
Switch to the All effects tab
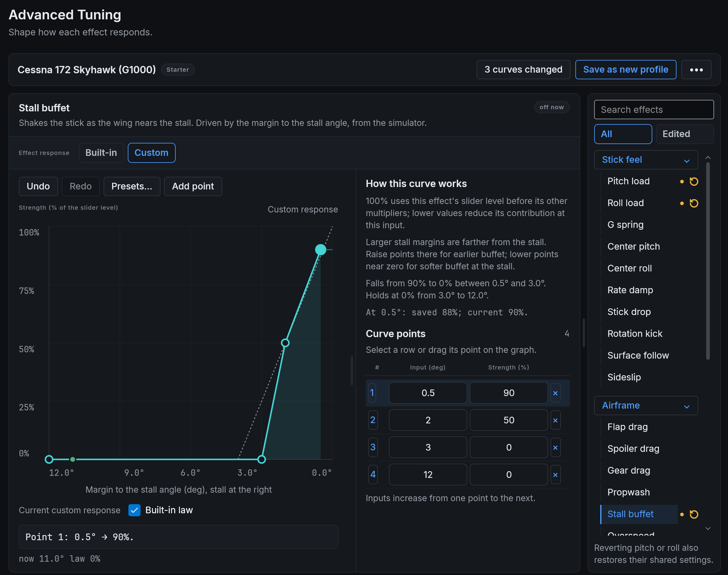click(x=623, y=134)
